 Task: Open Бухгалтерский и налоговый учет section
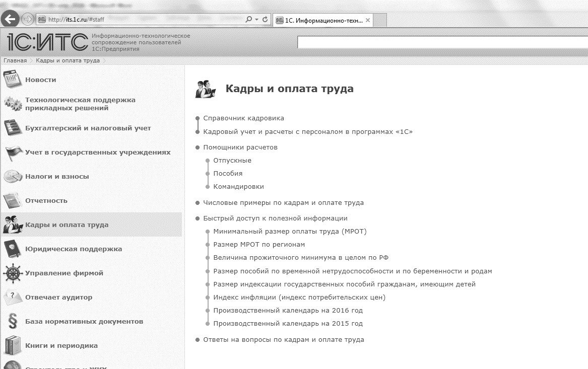88,128
